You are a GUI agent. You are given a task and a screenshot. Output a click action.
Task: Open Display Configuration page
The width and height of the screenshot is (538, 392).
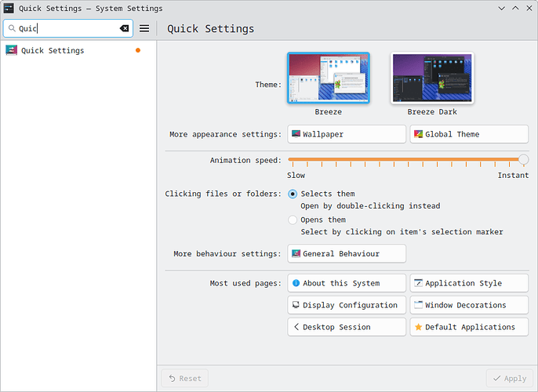click(x=347, y=305)
